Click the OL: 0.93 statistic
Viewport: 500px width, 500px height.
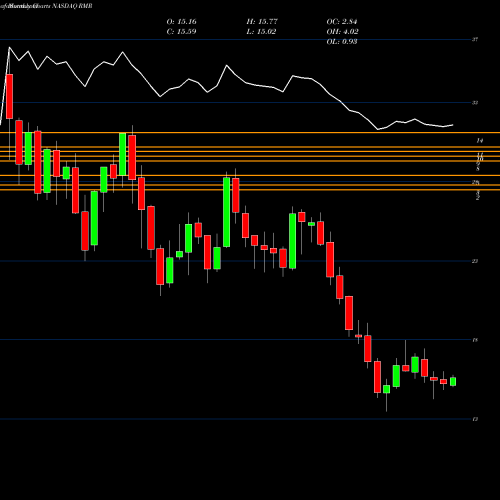click(x=342, y=42)
